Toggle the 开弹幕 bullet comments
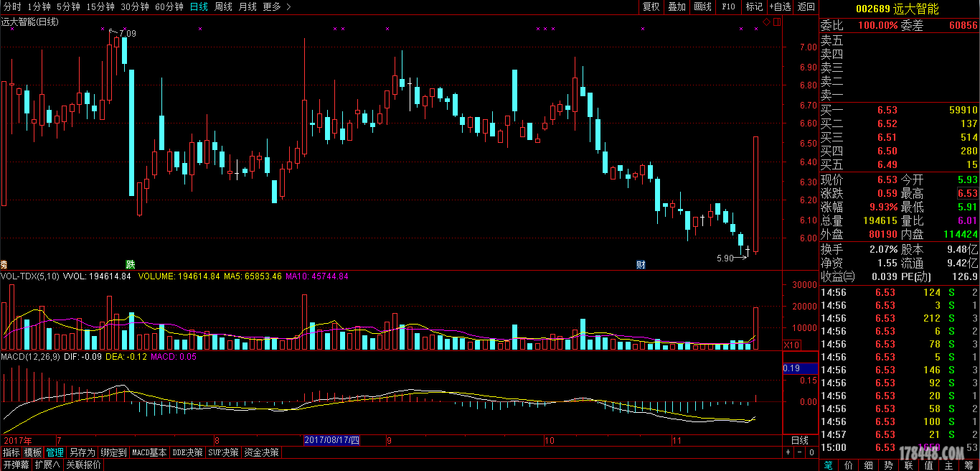Image resolution: width=980 pixels, height=471 pixels. tap(16, 465)
